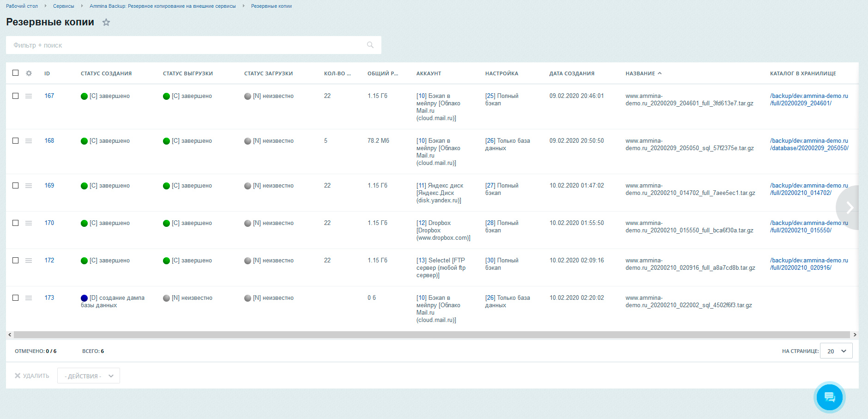868x419 pixels.
Task: Open grid settings gear icon
Action: [x=29, y=73]
